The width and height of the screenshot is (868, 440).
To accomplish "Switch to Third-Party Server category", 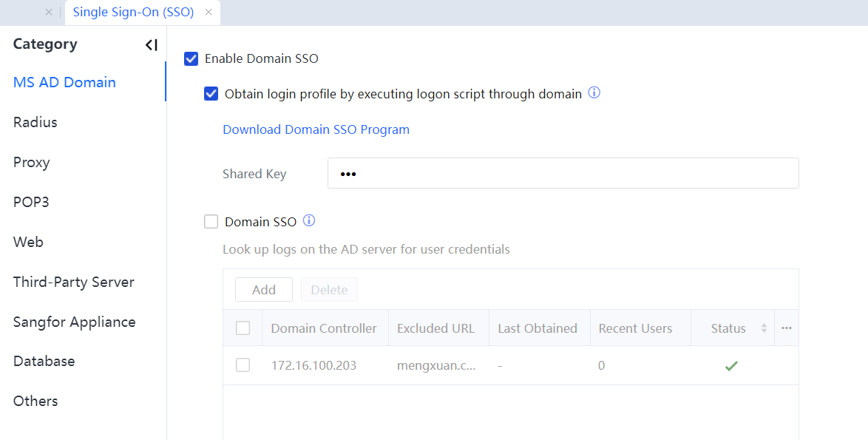I will [x=74, y=282].
